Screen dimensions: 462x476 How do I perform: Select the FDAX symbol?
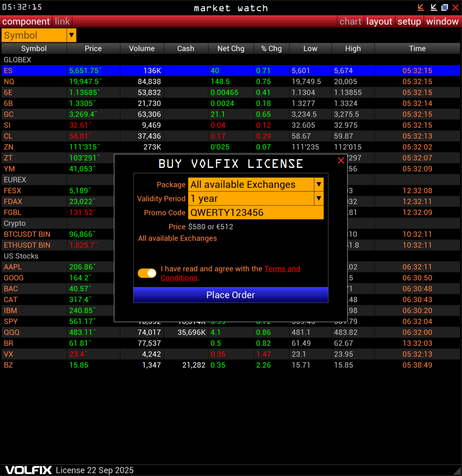click(x=13, y=202)
